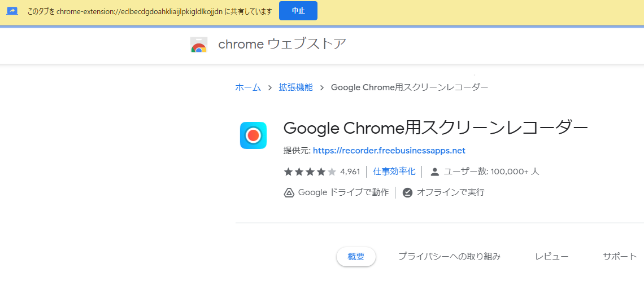Go to ホーム via the breadcrumb
This screenshot has height=290, width=644.
pos(248,87)
